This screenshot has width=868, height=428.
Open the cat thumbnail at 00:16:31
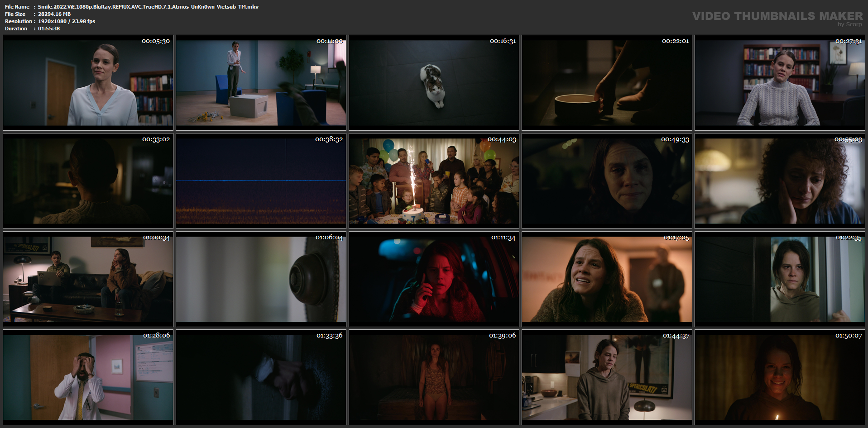434,83
